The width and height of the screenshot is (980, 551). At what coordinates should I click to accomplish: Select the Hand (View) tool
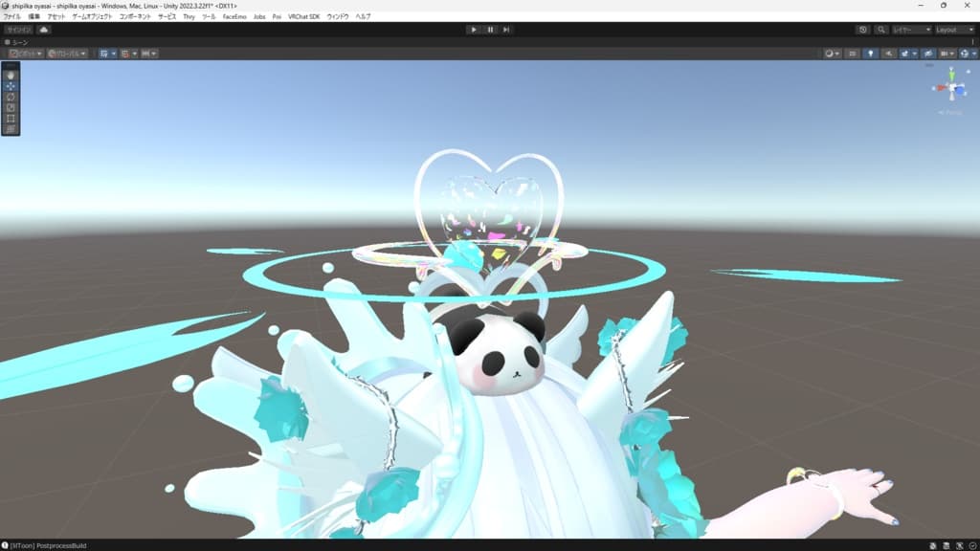pos(11,75)
